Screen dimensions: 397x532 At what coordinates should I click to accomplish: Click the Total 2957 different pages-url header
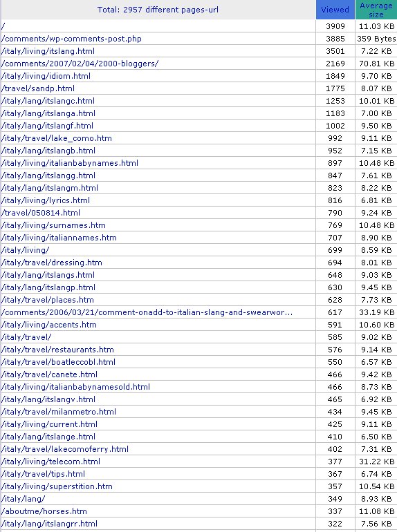point(158,10)
